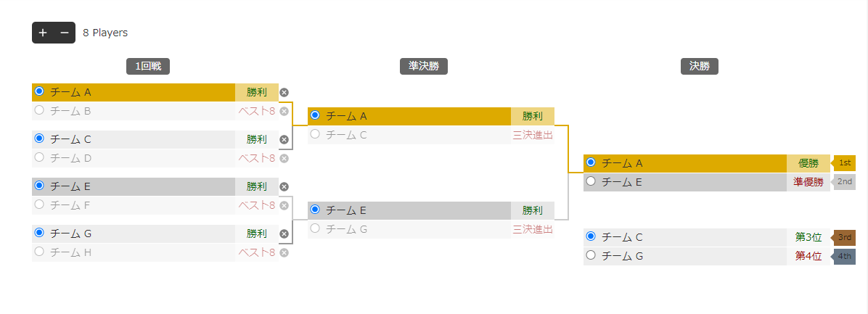Remove チーム B using its x icon
The width and height of the screenshot is (868, 314).
pos(284,111)
